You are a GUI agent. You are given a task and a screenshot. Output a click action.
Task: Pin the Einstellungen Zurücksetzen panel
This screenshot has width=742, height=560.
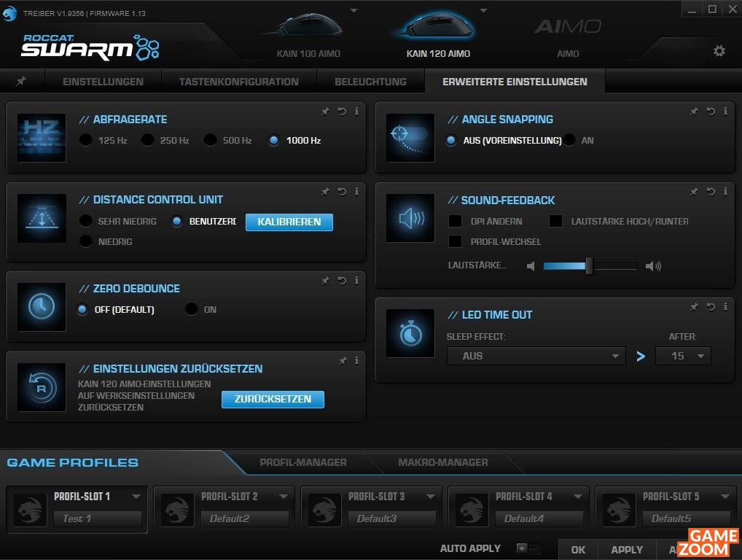click(x=343, y=361)
